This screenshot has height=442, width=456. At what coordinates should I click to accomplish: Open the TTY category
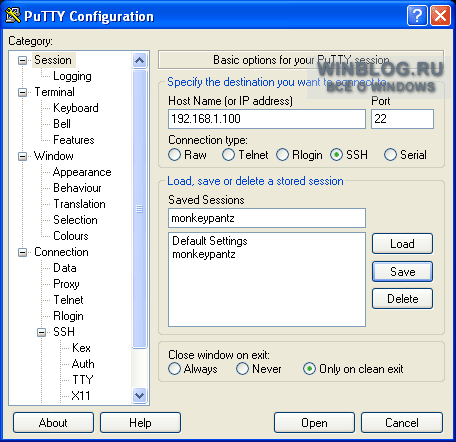83,380
